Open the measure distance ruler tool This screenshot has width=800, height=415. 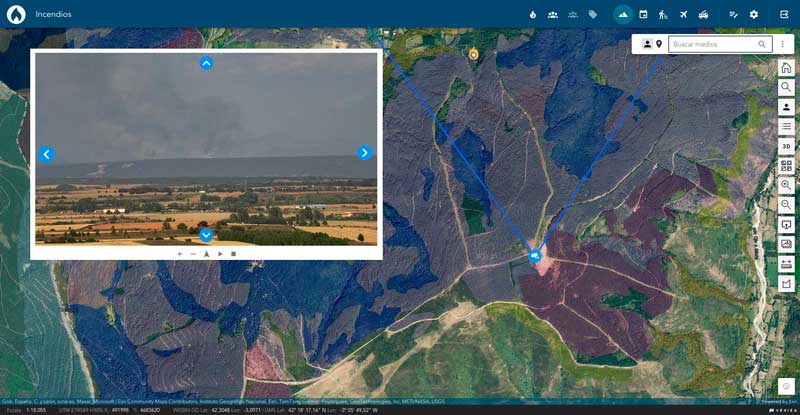point(786,264)
